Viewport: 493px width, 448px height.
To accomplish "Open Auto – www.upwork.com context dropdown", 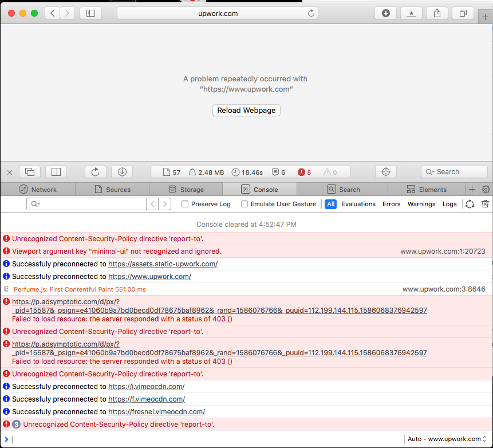I will coord(447,439).
